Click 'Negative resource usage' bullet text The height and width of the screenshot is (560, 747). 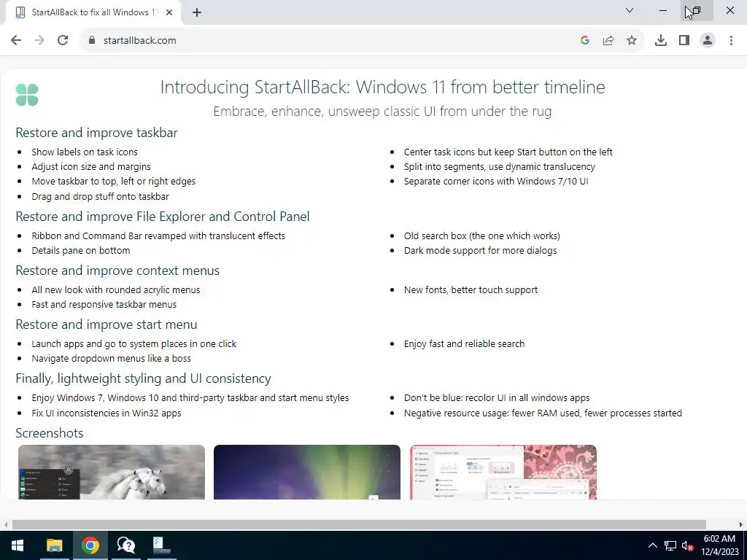pos(543,413)
